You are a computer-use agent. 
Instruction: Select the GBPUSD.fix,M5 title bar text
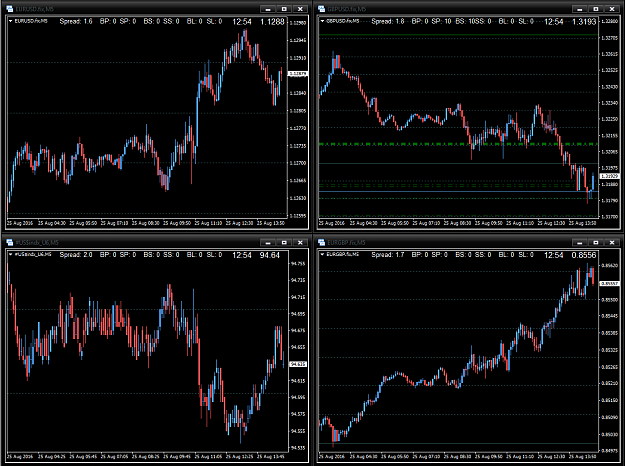(x=347, y=9)
